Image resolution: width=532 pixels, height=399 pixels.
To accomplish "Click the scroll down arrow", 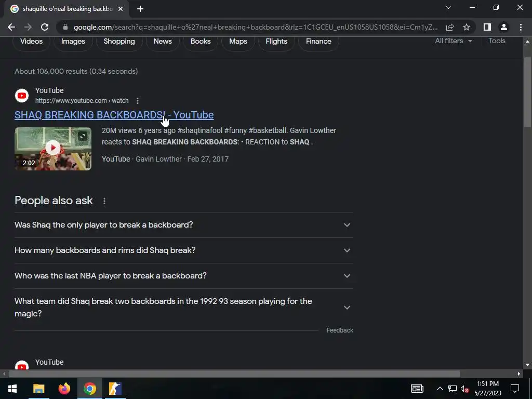I will (527, 365).
